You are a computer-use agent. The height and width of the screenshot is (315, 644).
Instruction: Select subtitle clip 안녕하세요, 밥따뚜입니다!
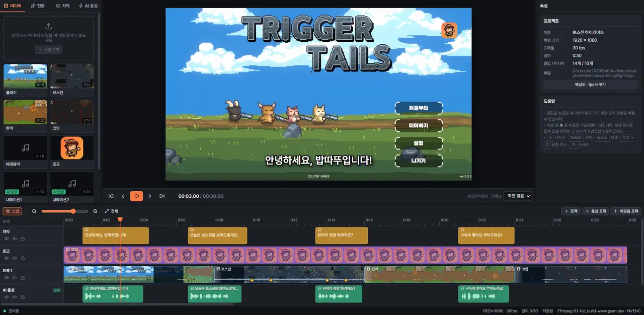pos(116,235)
